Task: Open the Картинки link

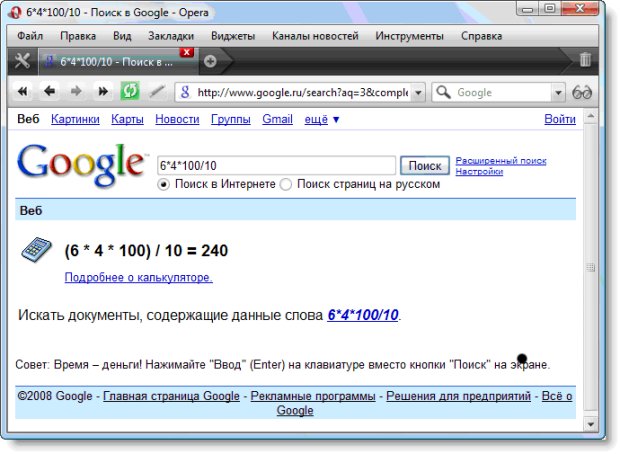Action: pyautogui.click(x=75, y=119)
